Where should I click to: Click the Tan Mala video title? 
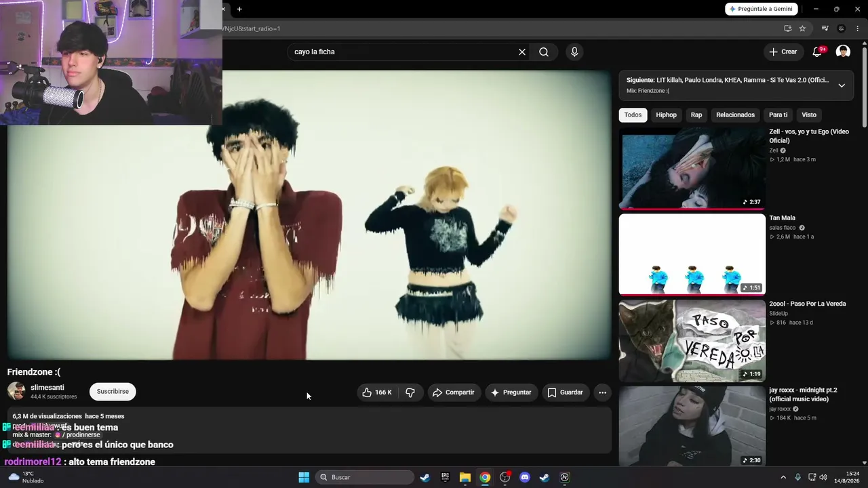[x=783, y=218]
